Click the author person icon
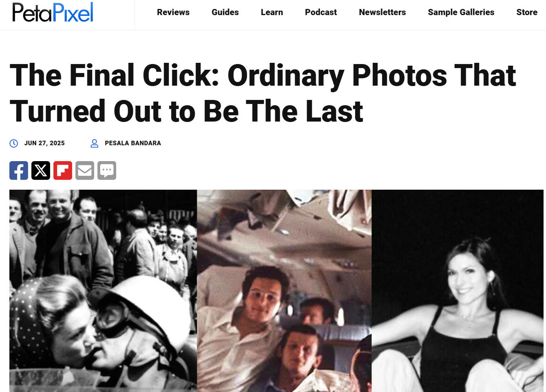This screenshot has width=546, height=392. coord(95,143)
